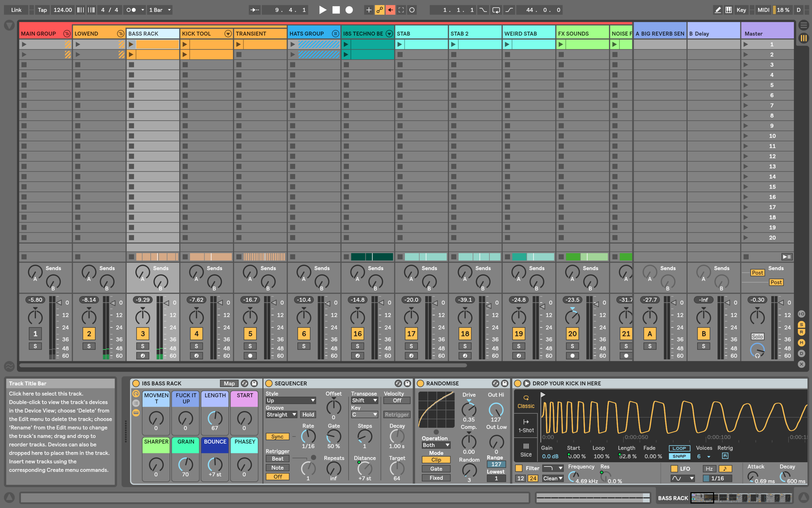
Task: Launch the first BASS RACK clip
Action: [x=131, y=44]
